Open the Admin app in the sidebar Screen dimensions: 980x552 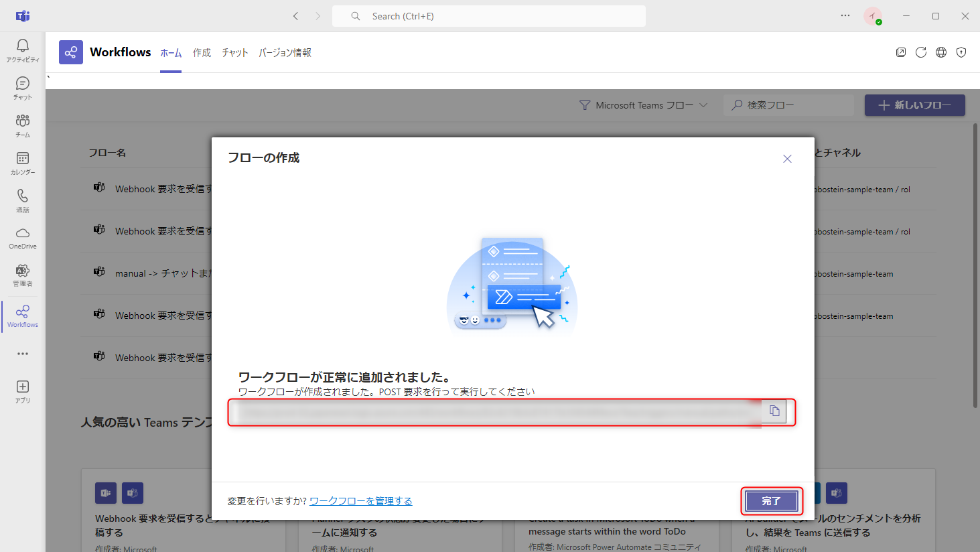(x=23, y=275)
